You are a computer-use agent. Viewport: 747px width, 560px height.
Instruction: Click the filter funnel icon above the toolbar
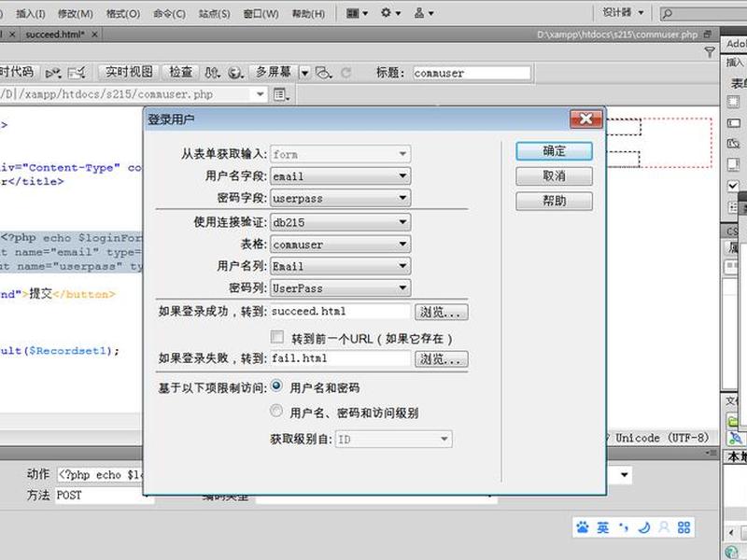click(x=710, y=51)
